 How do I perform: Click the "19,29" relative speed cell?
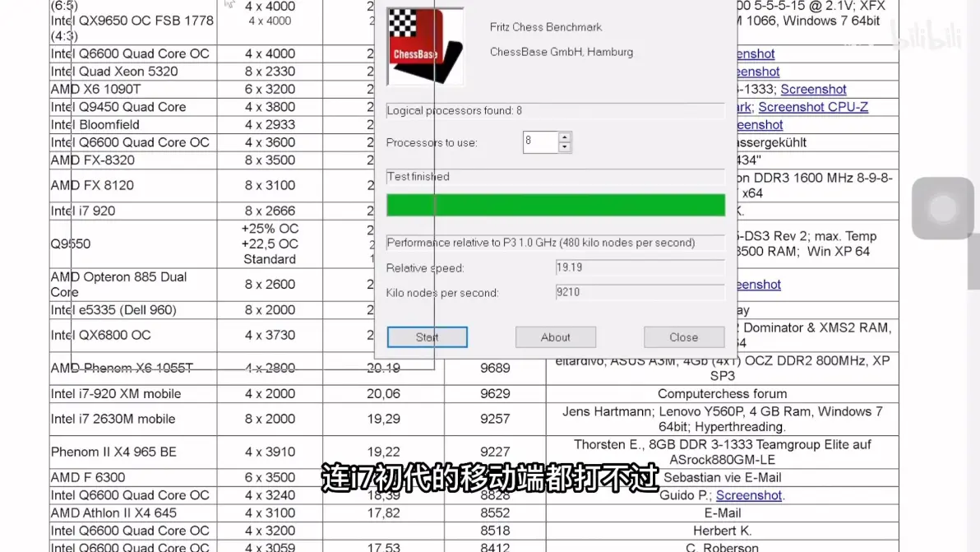pyautogui.click(x=383, y=419)
